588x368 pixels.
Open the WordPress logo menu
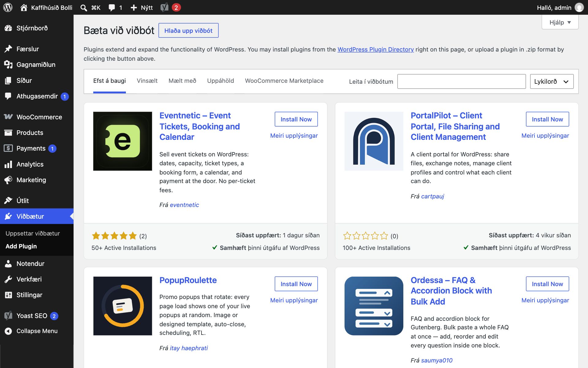pos(8,7)
